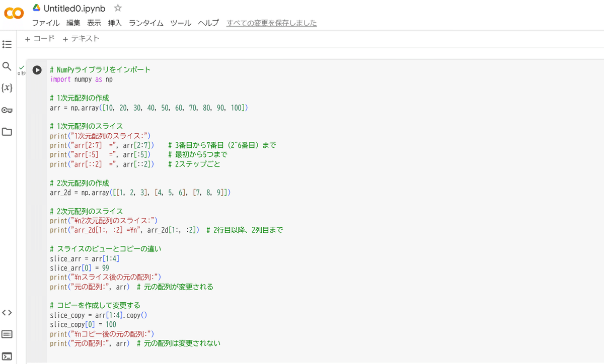Open the ランタイム menu
This screenshot has width=604, height=364.
click(x=145, y=23)
